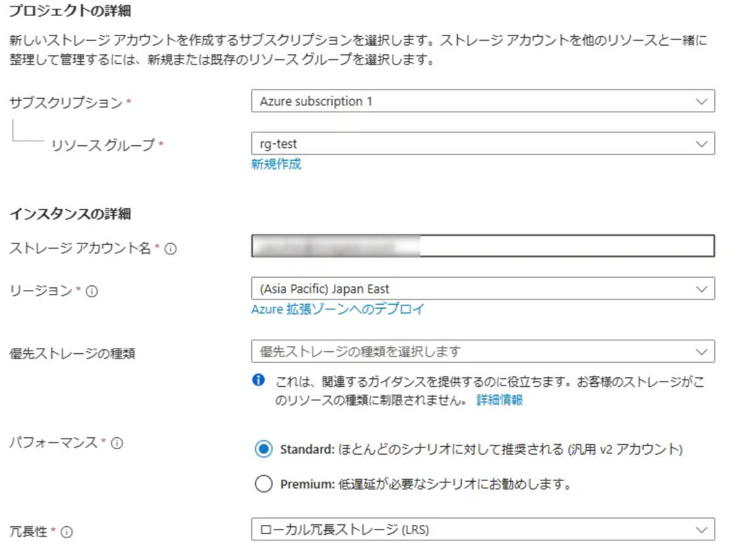Open the サブスクリプション dropdown

tap(482, 102)
